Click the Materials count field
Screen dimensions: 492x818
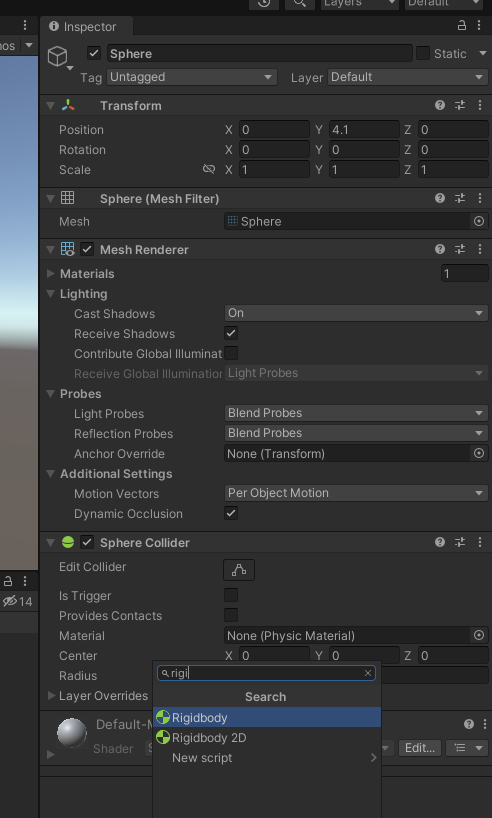464,273
